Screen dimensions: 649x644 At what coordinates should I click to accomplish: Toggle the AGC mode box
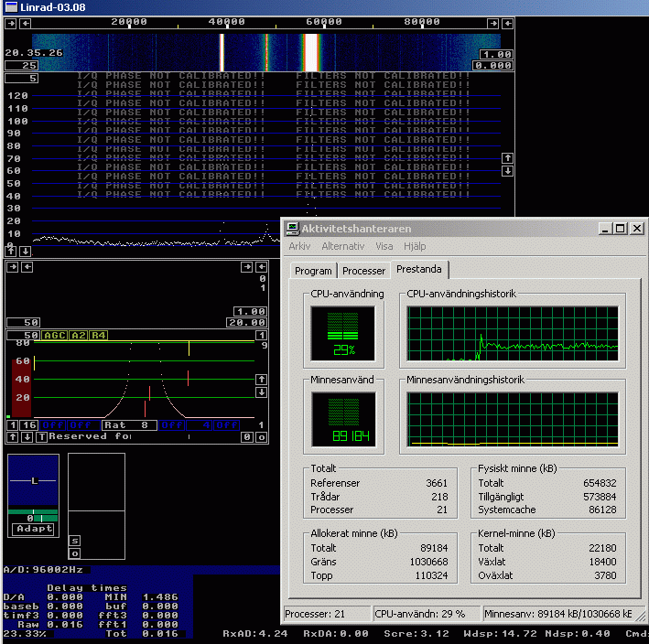55,335
